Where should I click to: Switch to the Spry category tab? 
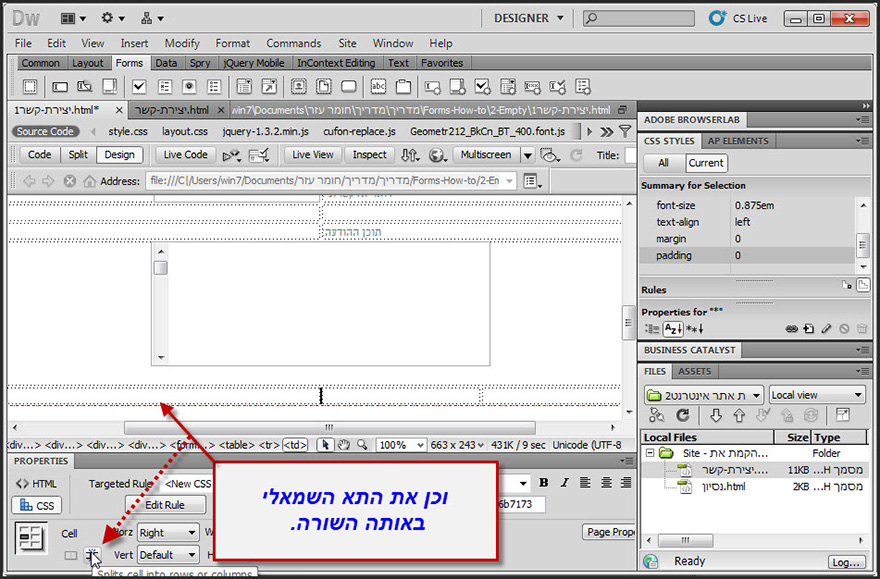201,62
